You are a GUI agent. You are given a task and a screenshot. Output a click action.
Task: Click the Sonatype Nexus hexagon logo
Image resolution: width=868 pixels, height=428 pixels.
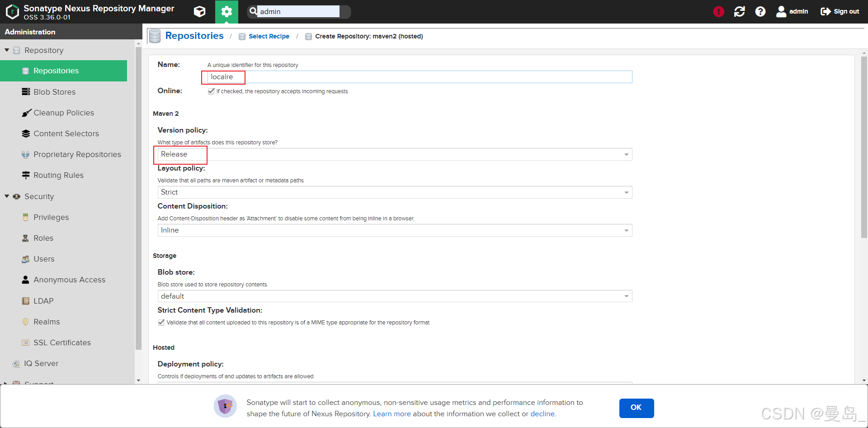(x=12, y=12)
